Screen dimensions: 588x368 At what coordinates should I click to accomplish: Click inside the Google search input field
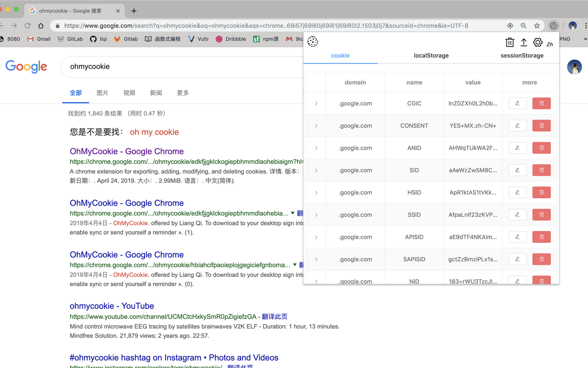[184, 67]
